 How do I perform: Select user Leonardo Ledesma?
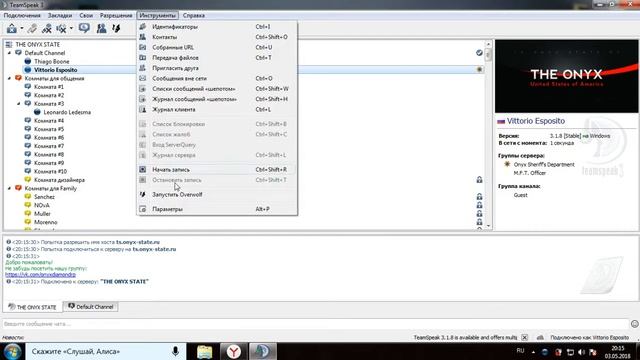point(67,112)
